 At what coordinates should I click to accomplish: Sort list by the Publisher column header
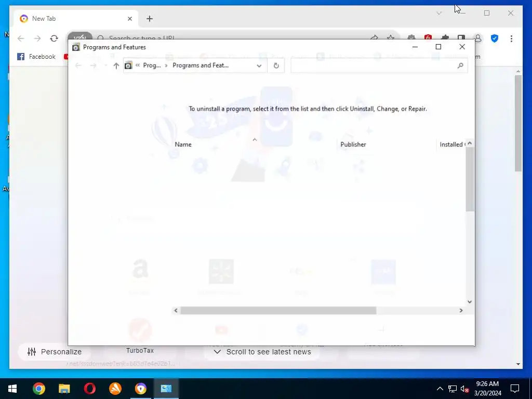pos(353,144)
